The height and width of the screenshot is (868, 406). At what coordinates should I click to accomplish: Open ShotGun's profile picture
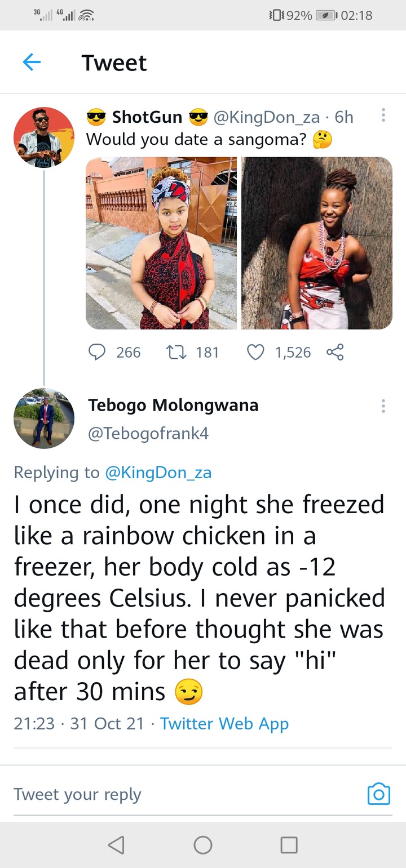[44, 137]
